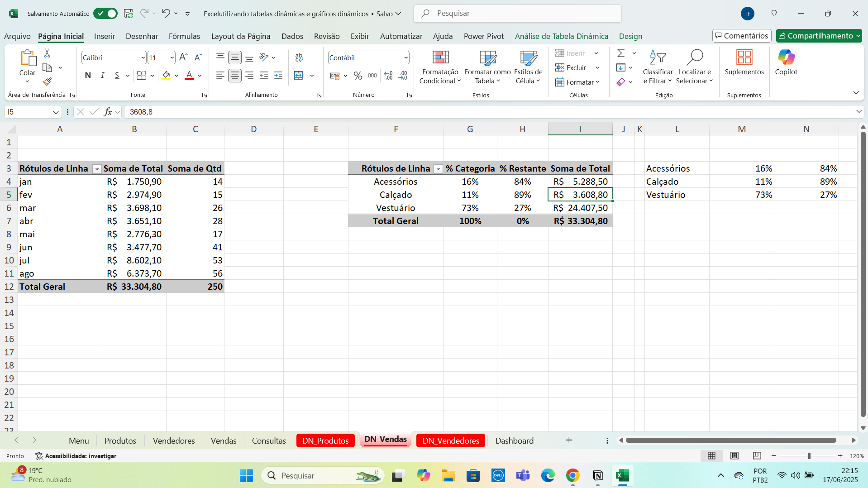Screen dimensions: 868x488
Task: Toggle top vertical alignment
Action: (x=220, y=57)
